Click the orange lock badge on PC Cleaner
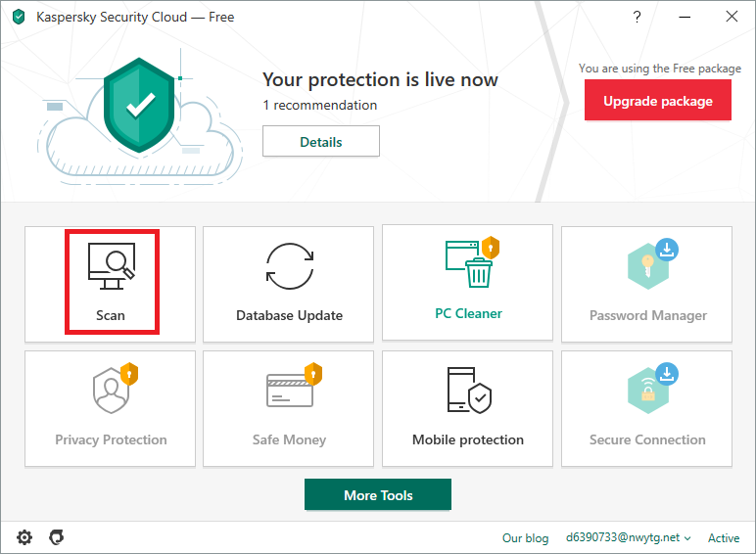This screenshot has width=756, height=554. coord(491,248)
